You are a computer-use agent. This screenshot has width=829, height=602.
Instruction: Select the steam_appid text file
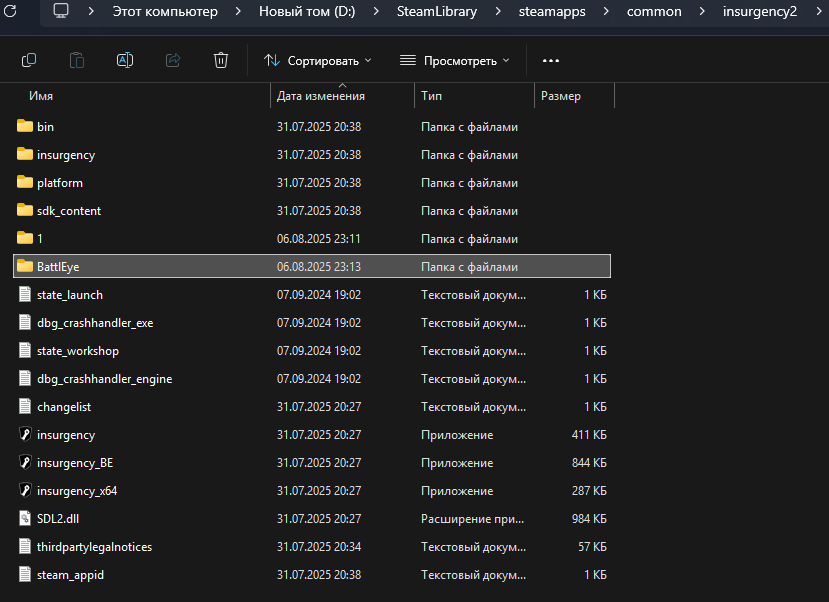[x=312, y=575]
